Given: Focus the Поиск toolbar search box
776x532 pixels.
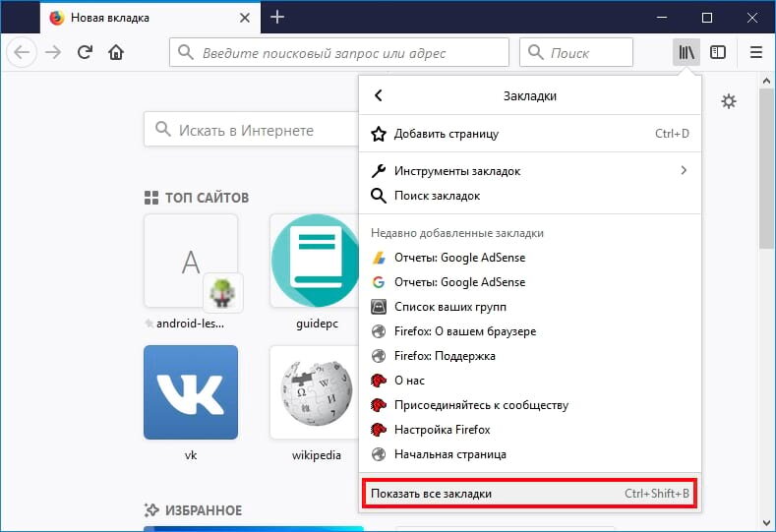Looking at the screenshot, I should 576,52.
